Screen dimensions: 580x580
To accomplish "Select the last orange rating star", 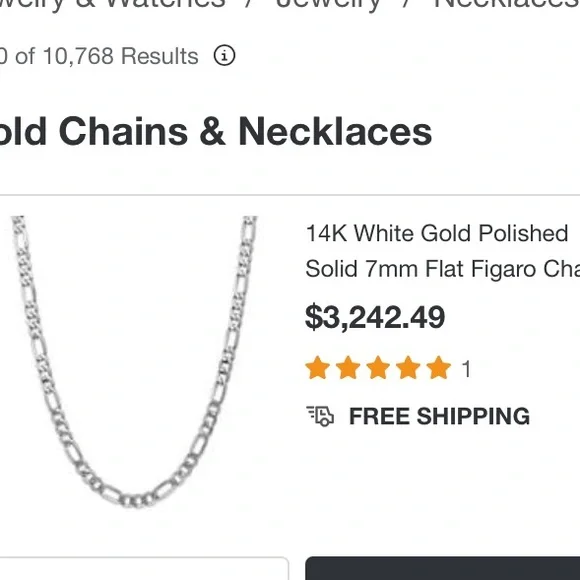I will tap(438, 368).
